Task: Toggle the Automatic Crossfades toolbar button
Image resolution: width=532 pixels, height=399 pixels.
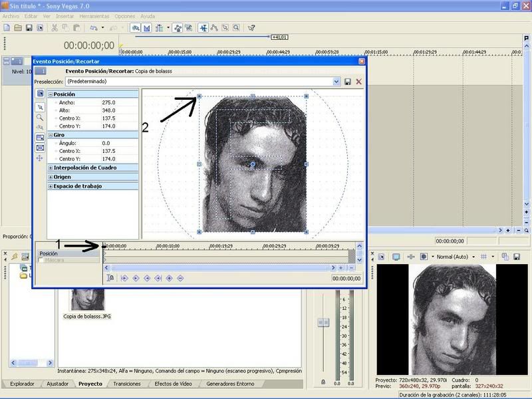Action: click(x=146, y=28)
